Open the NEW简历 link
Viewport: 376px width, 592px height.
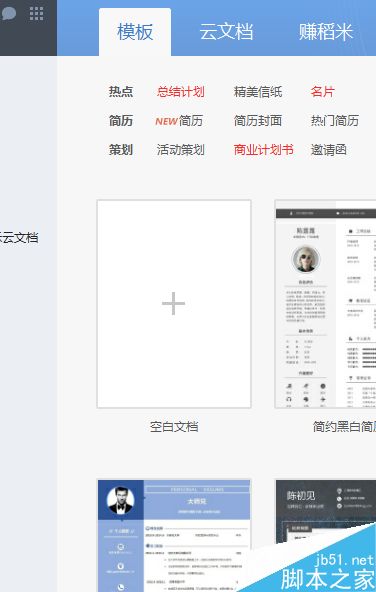click(179, 121)
